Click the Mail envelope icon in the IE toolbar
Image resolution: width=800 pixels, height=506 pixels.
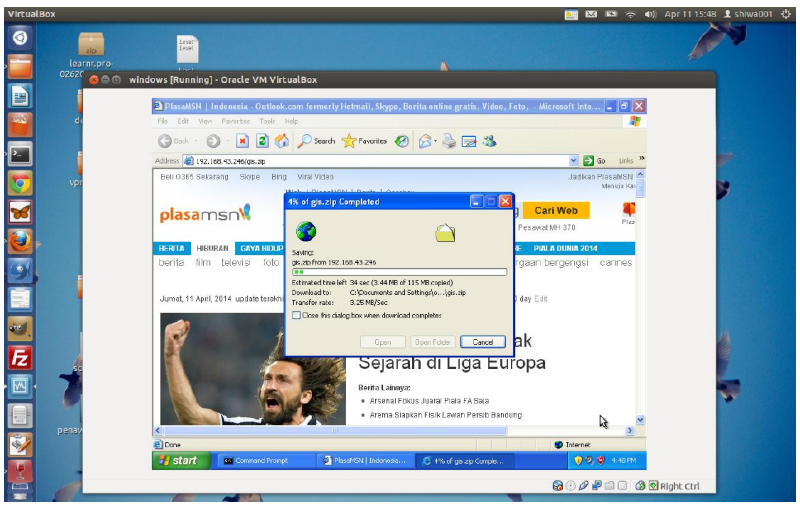point(424,141)
